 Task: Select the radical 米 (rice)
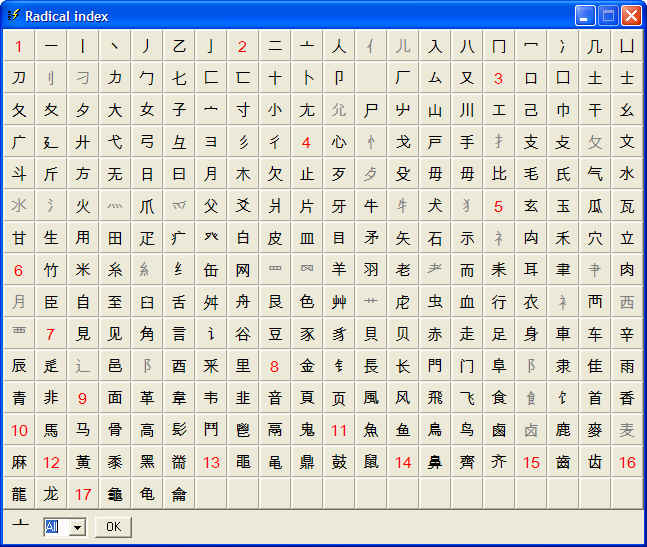[83, 270]
